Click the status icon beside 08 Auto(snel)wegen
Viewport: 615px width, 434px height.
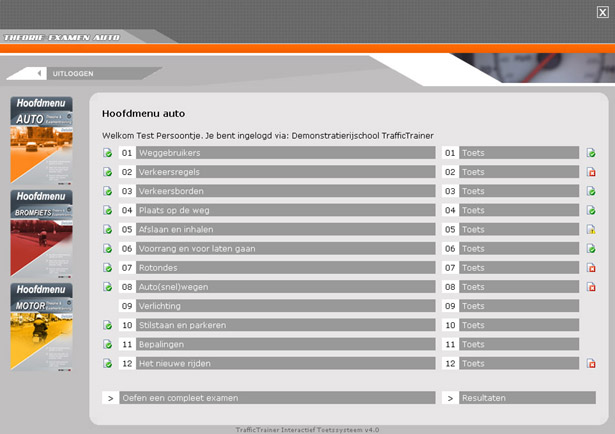[107, 287]
